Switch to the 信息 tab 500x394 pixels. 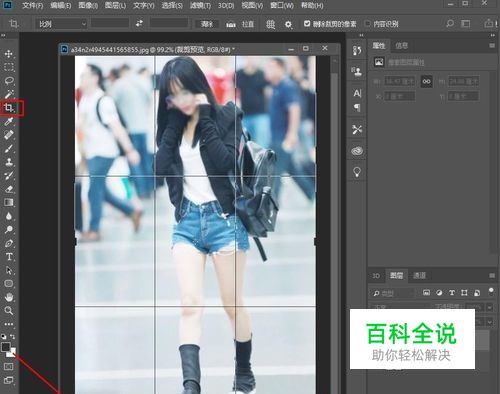click(x=402, y=45)
